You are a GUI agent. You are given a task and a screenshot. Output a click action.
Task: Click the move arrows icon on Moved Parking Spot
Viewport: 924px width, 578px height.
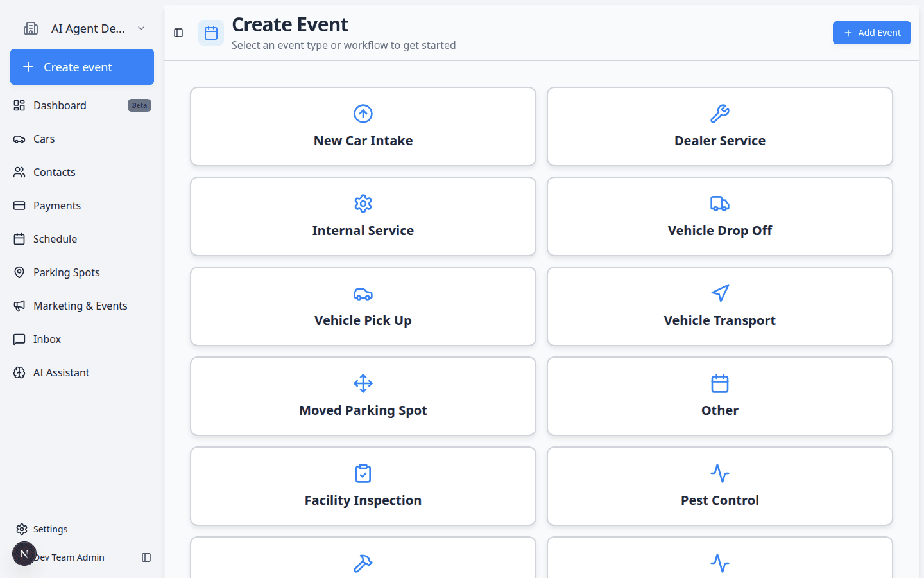(x=363, y=383)
